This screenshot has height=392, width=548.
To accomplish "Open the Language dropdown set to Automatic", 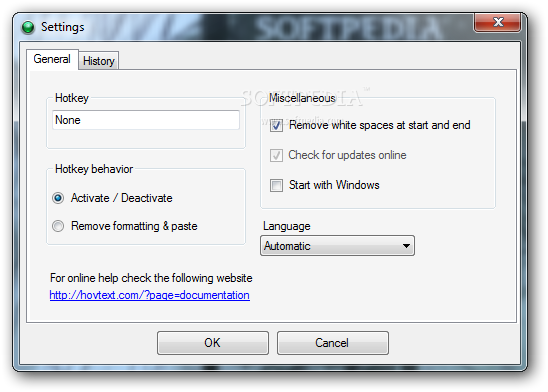I will [x=337, y=246].
